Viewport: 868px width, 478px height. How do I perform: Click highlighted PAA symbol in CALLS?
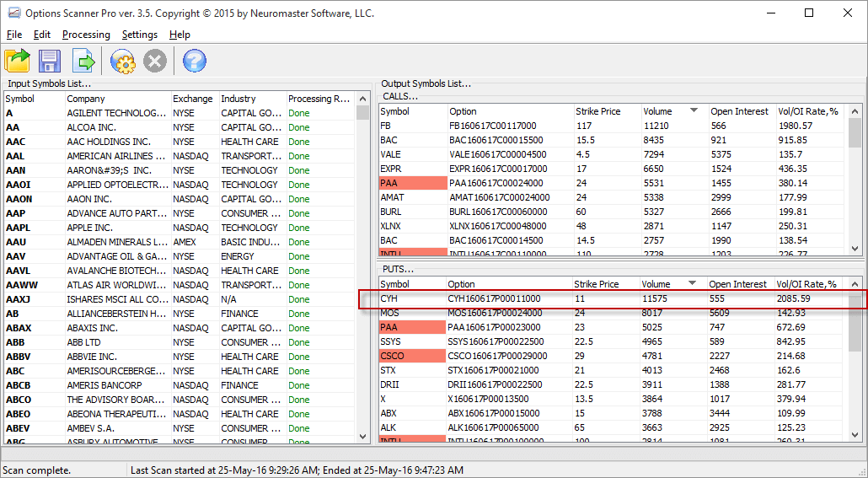coord(413,183)
